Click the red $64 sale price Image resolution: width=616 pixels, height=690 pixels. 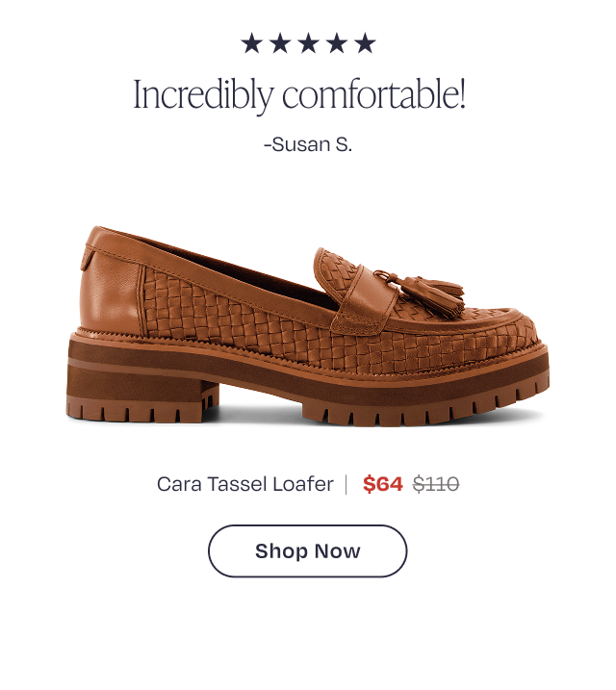coord(382,484)
